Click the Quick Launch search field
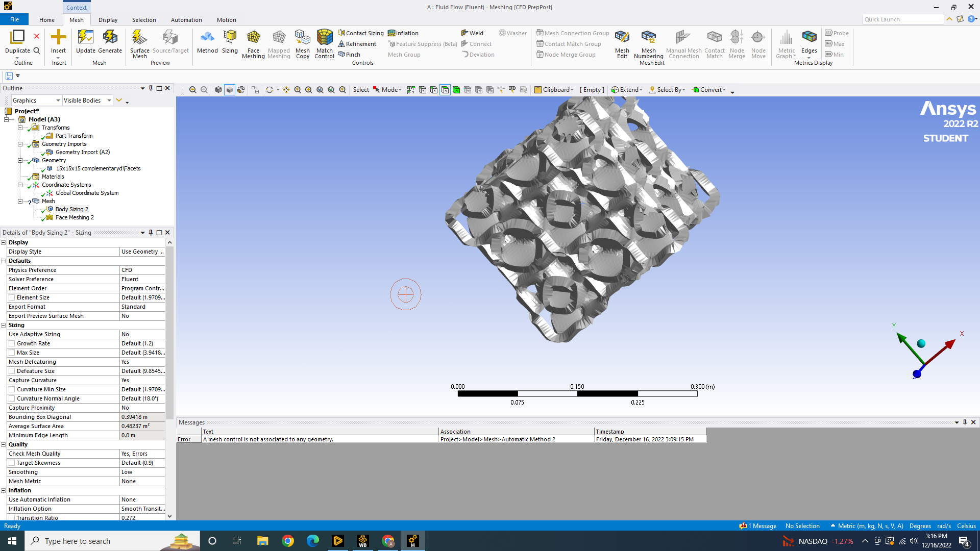980x551 pixels. click(x=903, y=19)
